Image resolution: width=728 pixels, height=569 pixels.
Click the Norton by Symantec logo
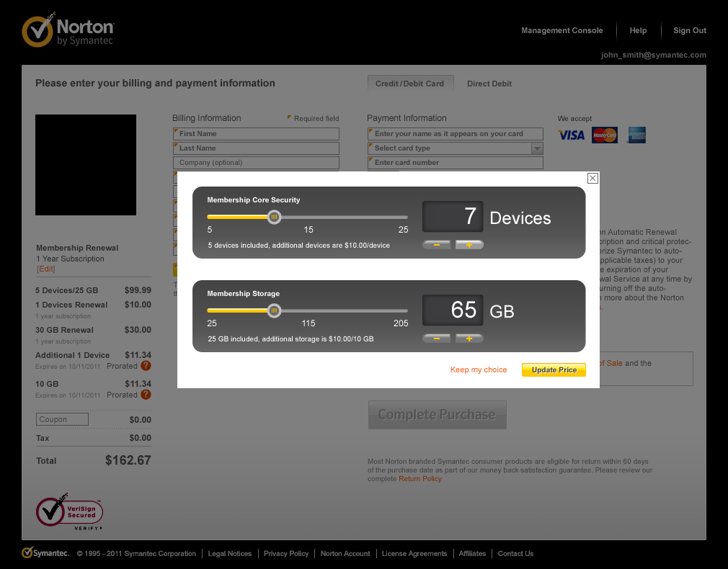pos(68,30)
